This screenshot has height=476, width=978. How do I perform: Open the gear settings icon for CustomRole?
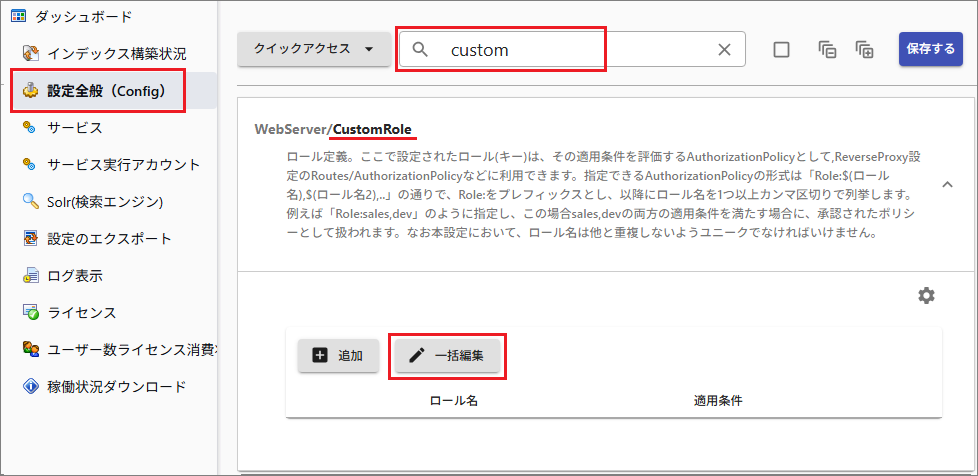click(927, 295)
